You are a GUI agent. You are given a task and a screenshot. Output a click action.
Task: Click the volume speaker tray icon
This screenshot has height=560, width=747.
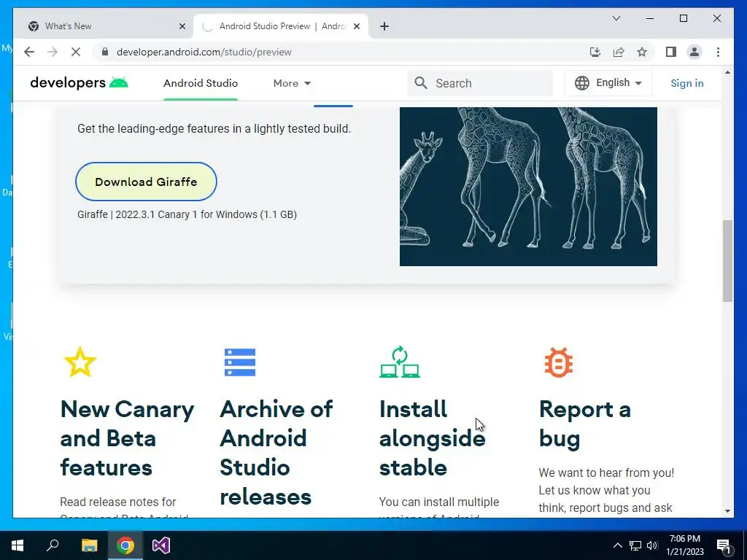tap(652, 545)
